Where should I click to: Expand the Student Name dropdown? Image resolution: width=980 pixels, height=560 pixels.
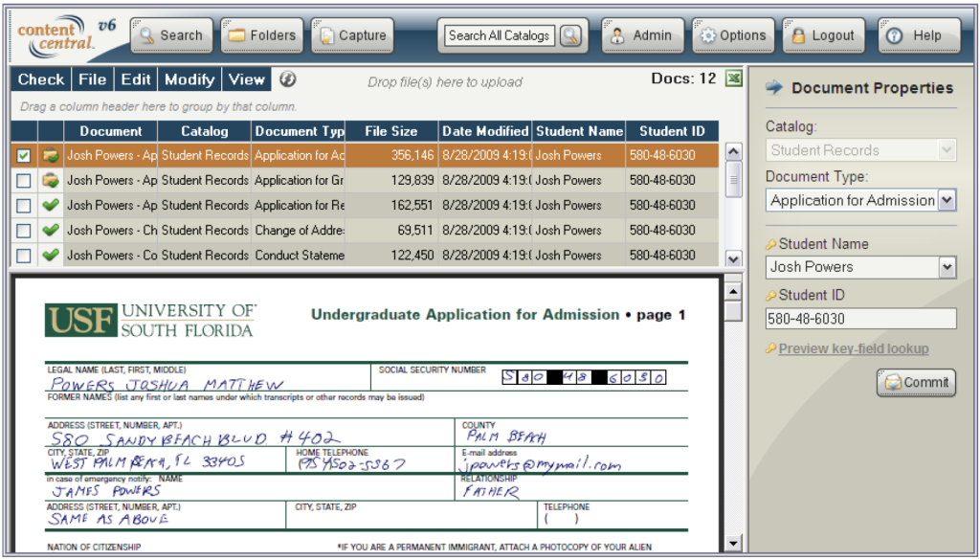coord(947,267)
